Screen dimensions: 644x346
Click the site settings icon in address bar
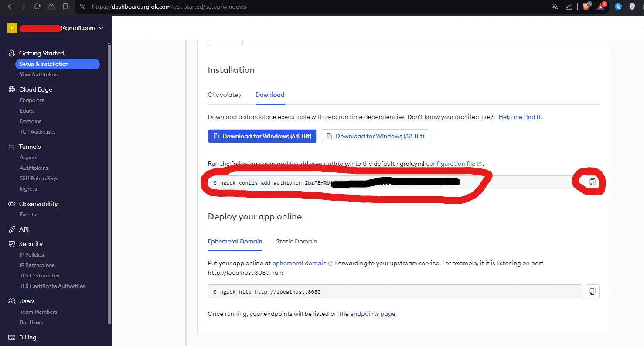click(x=83, y=7)
